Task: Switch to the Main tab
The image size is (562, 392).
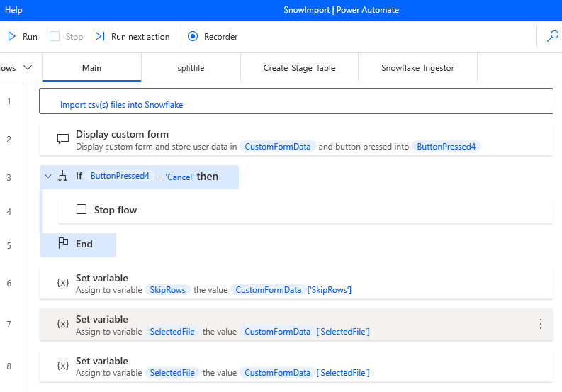Action: (x=91, y=68)
